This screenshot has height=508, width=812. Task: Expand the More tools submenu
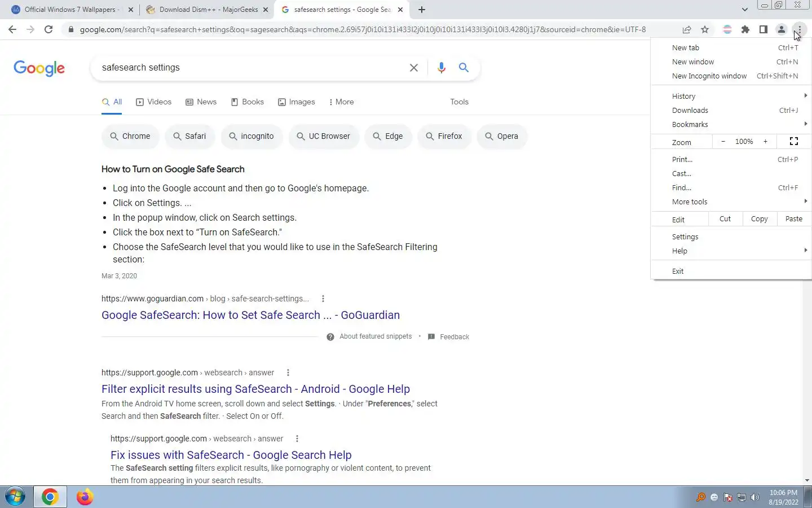click(x=731, y=202)
